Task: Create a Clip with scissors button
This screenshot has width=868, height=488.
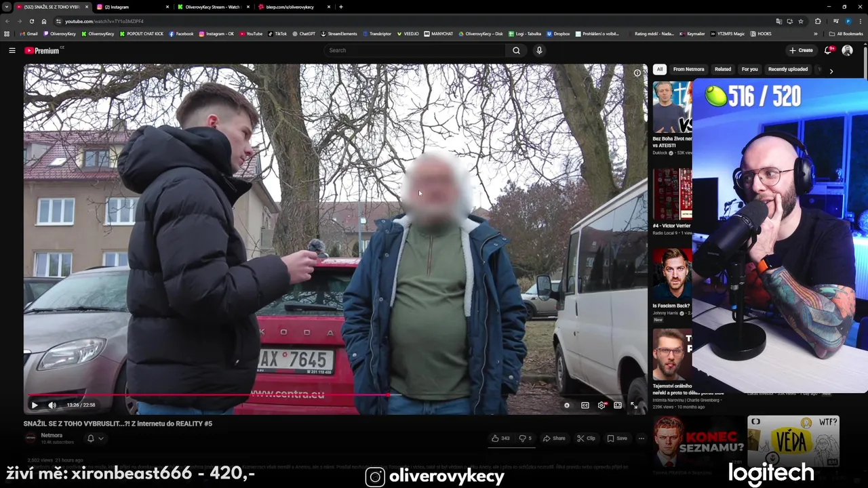Action: 586,438
